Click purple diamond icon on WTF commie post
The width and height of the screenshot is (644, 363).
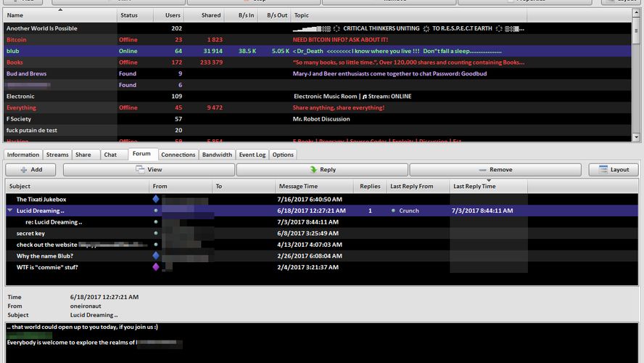point(155,267)
